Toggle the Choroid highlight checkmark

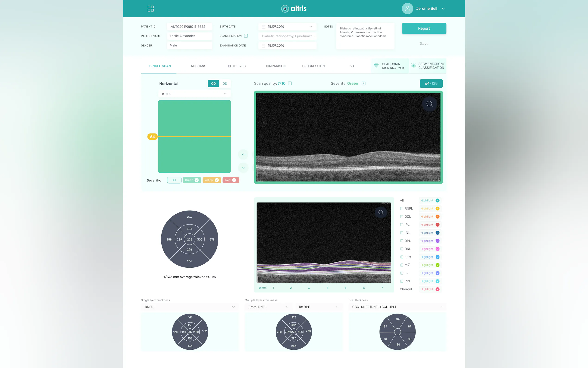pyautogui.click(x=437, y=289)
